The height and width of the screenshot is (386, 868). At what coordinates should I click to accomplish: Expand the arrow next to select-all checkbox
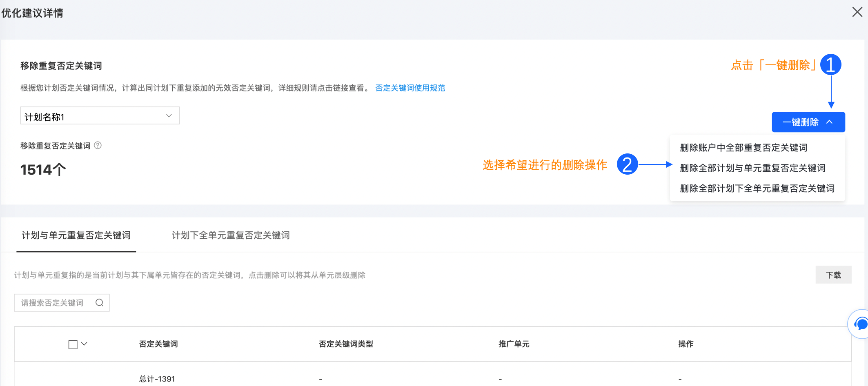[x=85, y=344]
